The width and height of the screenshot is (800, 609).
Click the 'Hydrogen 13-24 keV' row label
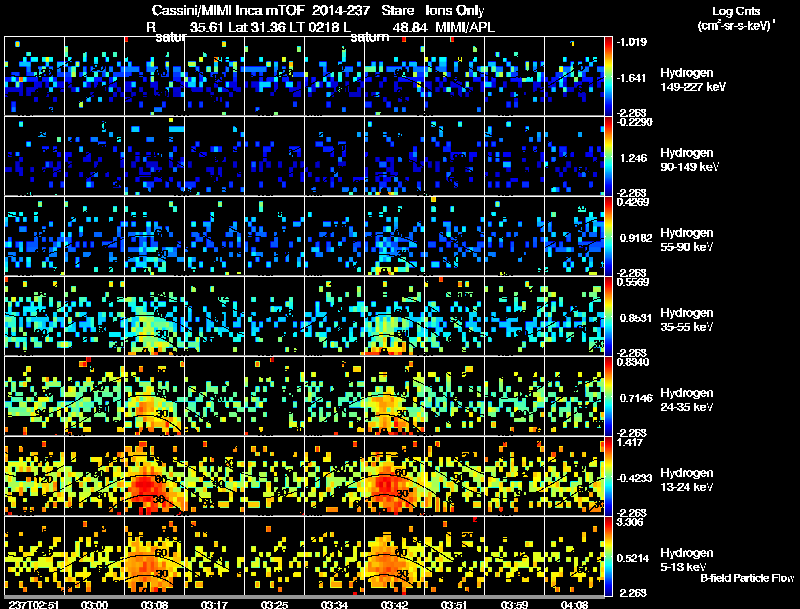[687, 480]
